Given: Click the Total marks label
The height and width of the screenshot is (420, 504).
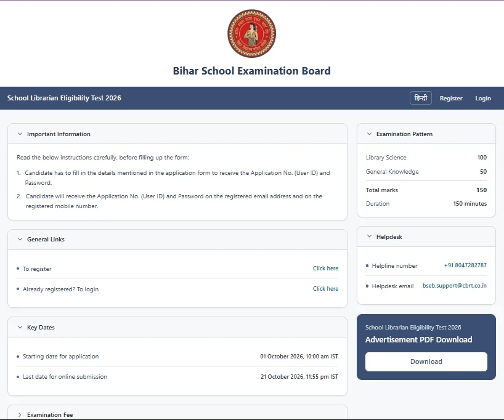Looking at the screenshot, I should pyautogui.click(x=382, y=190).
